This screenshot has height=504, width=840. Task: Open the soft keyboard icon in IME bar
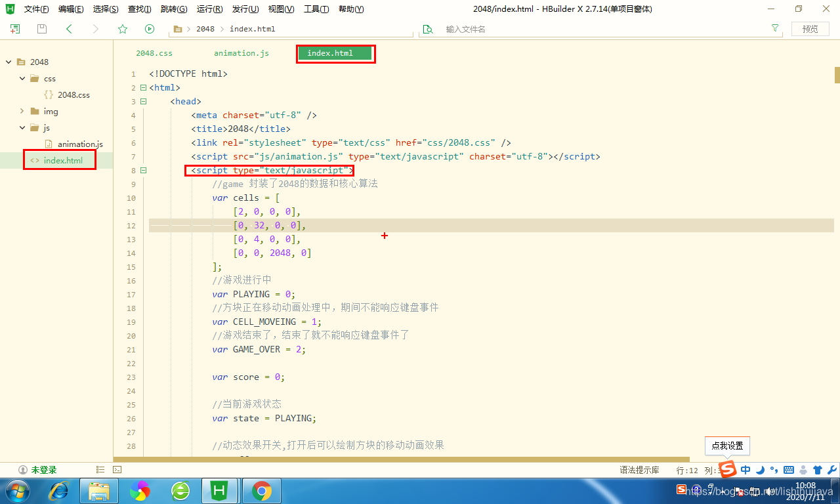click(789, 470)
